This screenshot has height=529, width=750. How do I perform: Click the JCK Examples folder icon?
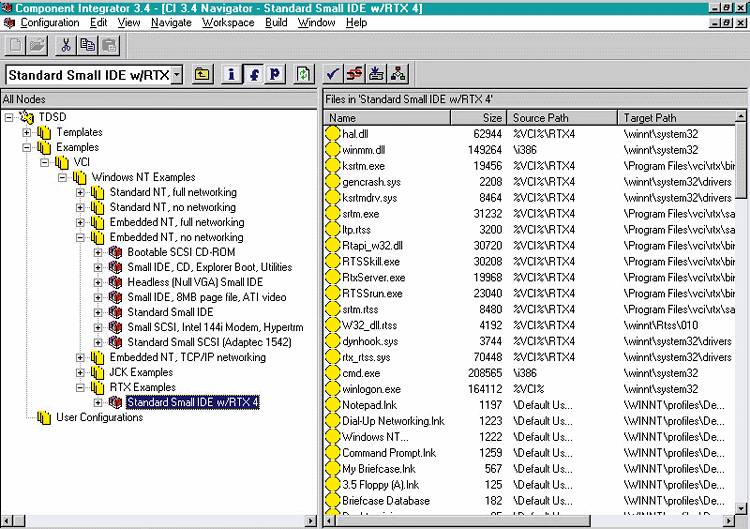98,372
